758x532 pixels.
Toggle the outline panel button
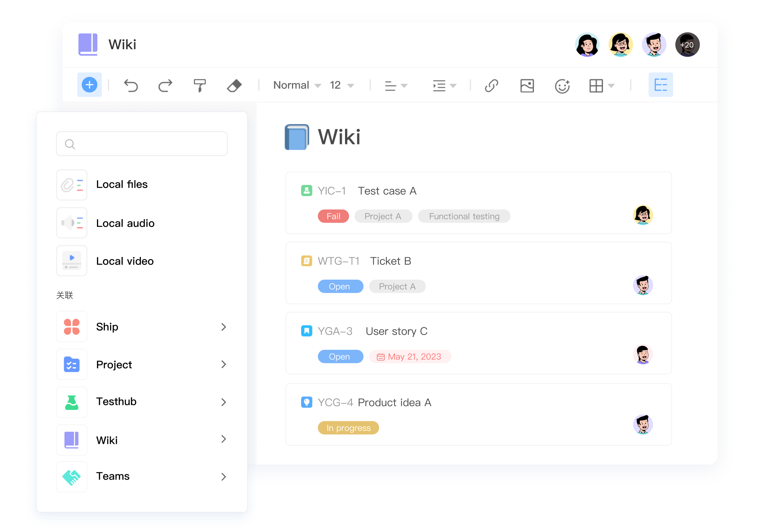660,85
